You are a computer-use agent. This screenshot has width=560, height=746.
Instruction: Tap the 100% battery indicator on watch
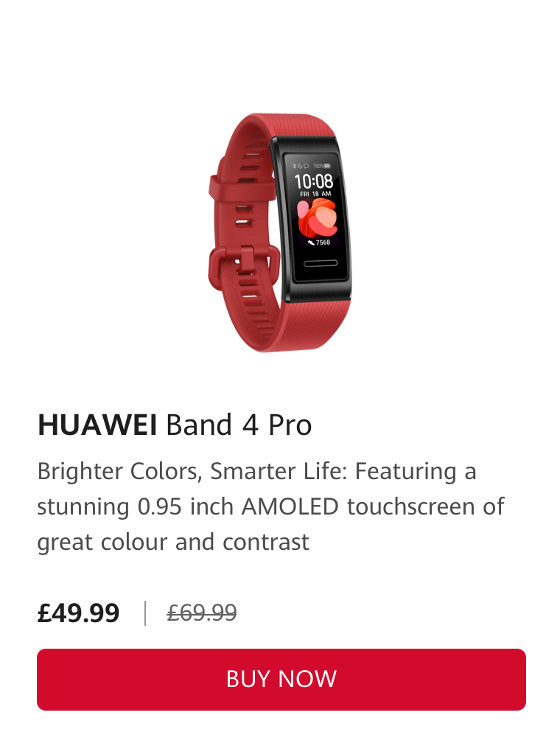coord(322,166)
